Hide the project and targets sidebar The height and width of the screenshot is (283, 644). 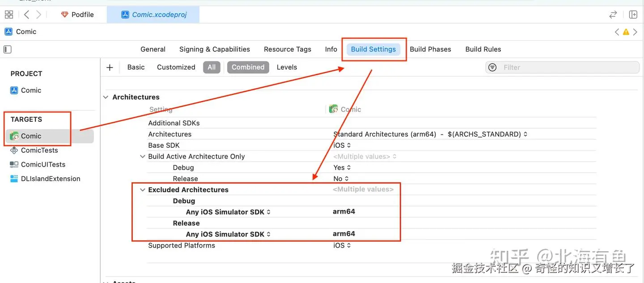8,49
